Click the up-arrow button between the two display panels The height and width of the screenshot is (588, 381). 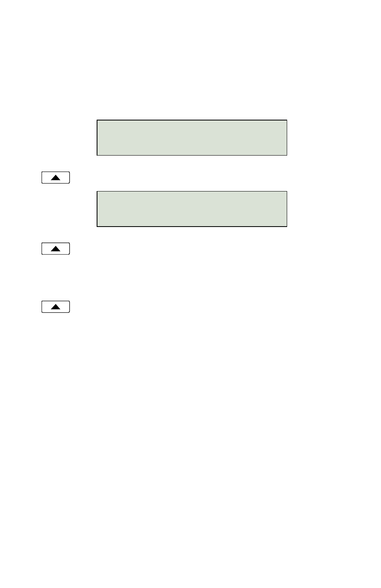(x=56, y=178)
